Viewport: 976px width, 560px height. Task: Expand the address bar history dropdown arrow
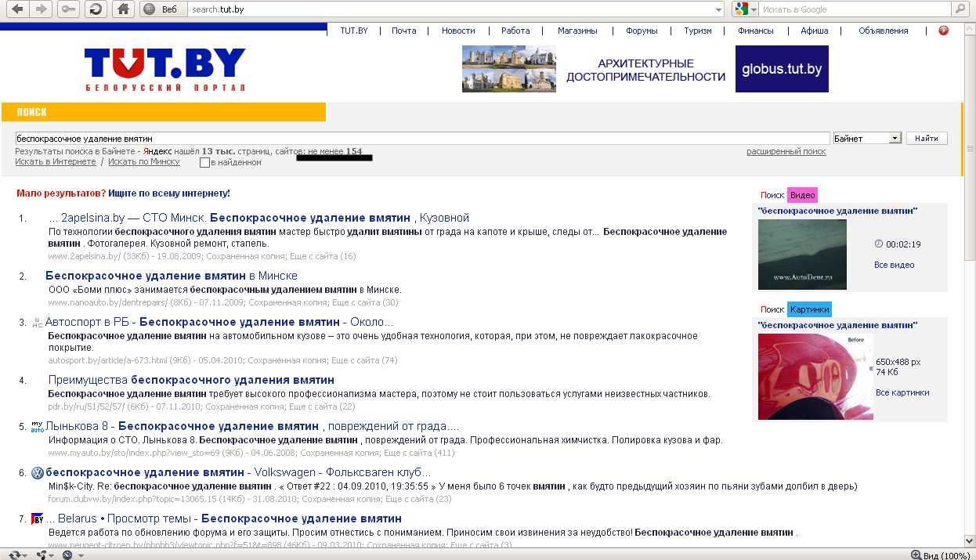tap(718, 9)
